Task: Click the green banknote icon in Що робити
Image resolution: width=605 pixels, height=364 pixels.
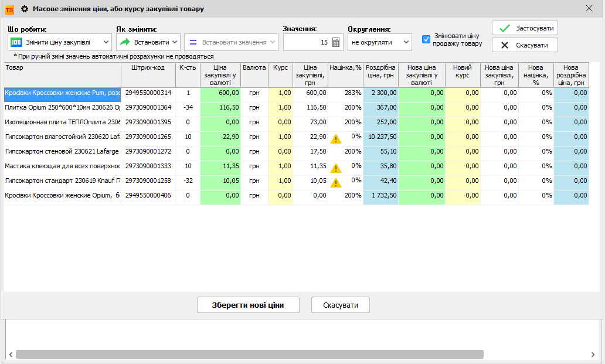Action: coord(16,42)
